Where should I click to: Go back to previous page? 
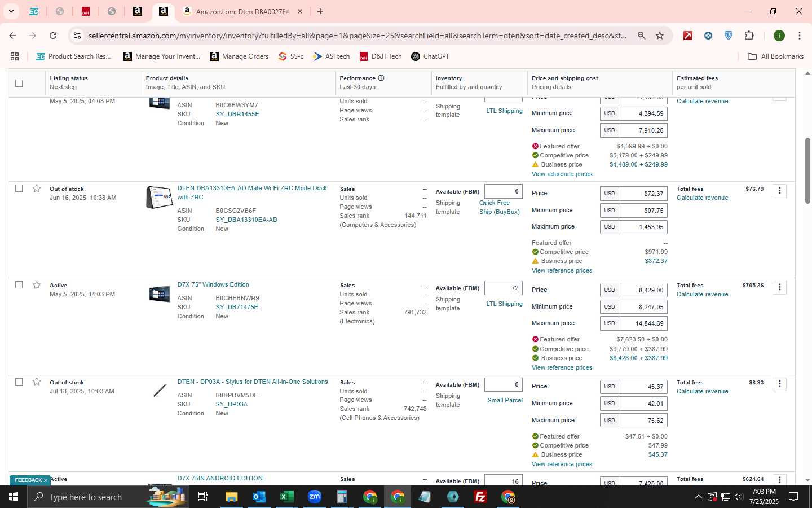(x=12, y=36)
